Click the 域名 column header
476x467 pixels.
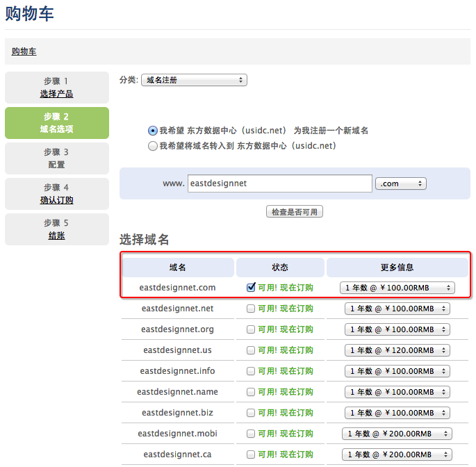(178, 268)
